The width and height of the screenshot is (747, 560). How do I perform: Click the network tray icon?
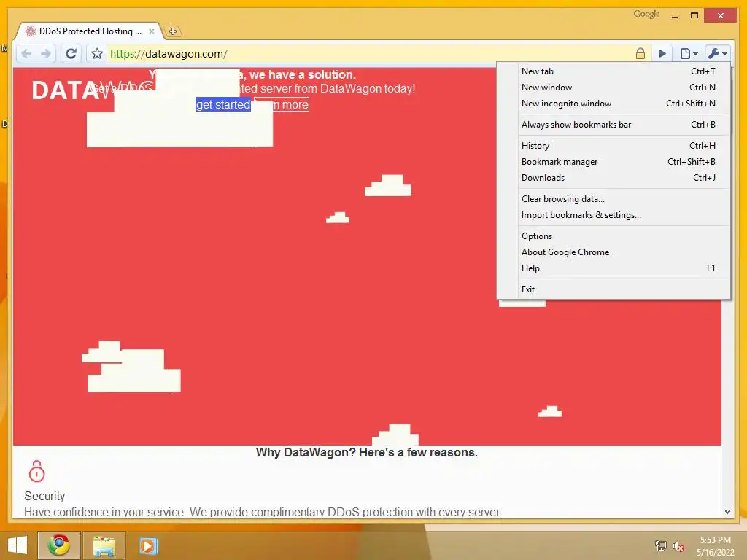coord(660,546)
